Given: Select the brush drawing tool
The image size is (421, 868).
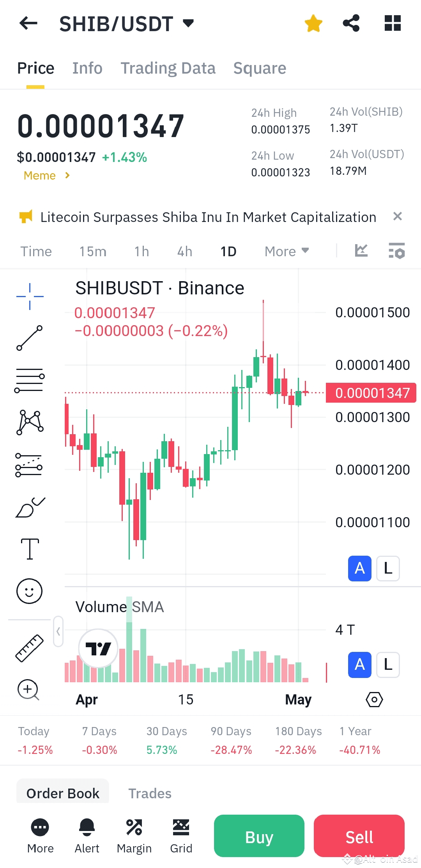Looking at the screenshot, I should click(x=30, y=507).
